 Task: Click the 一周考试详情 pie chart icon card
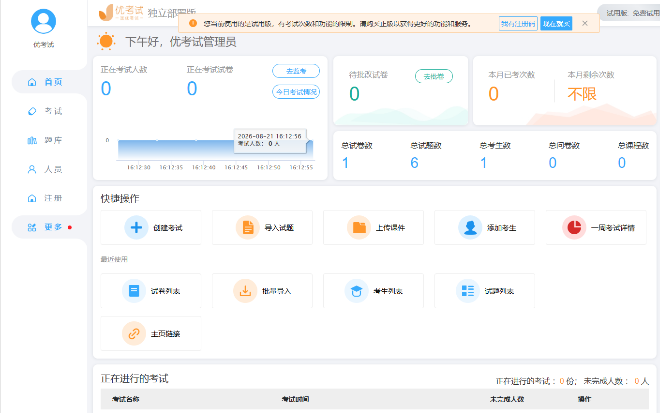coord(596,228)
